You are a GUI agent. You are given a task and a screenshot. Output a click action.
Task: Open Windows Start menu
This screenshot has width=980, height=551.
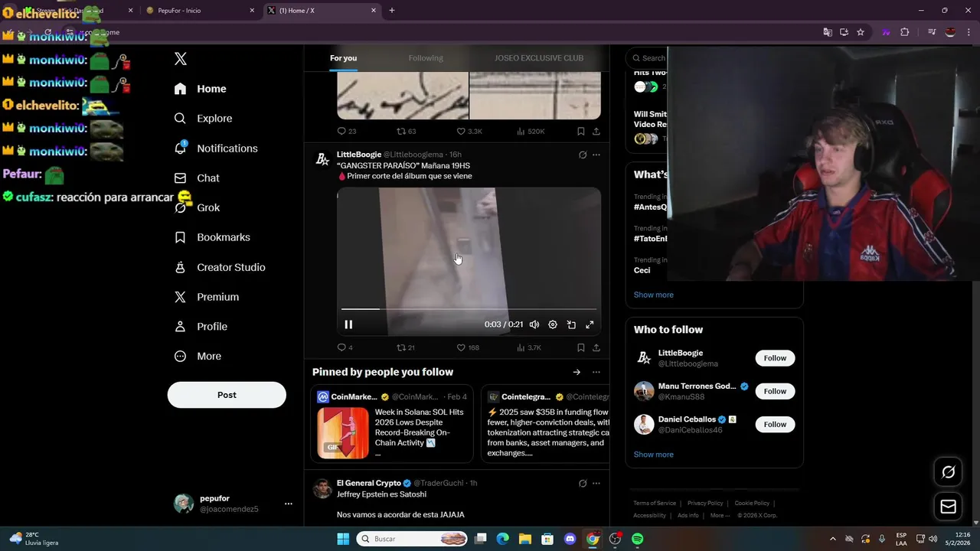(x=342, y=539)
